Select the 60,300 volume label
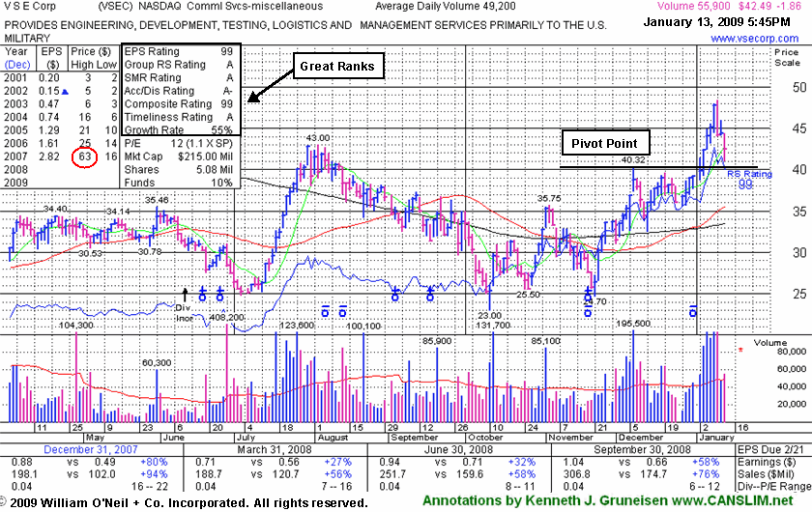The image size is (812, 512). click(157, 363)
